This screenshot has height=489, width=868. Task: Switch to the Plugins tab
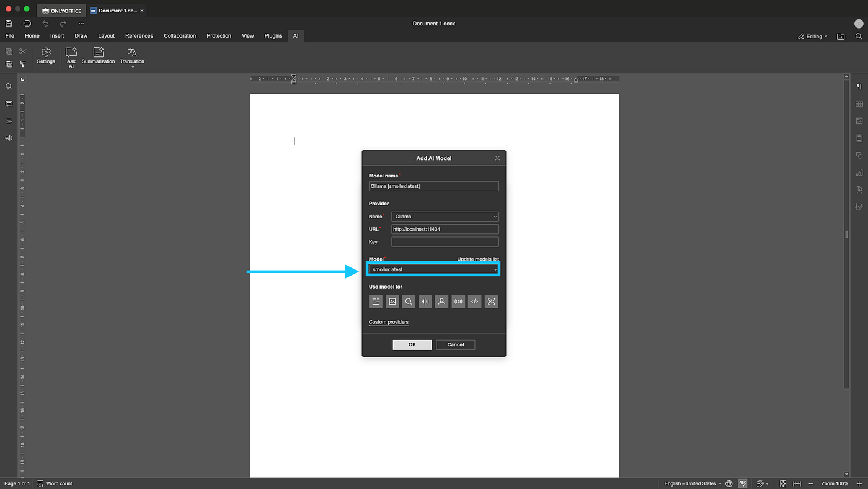[x=273, y=36]
